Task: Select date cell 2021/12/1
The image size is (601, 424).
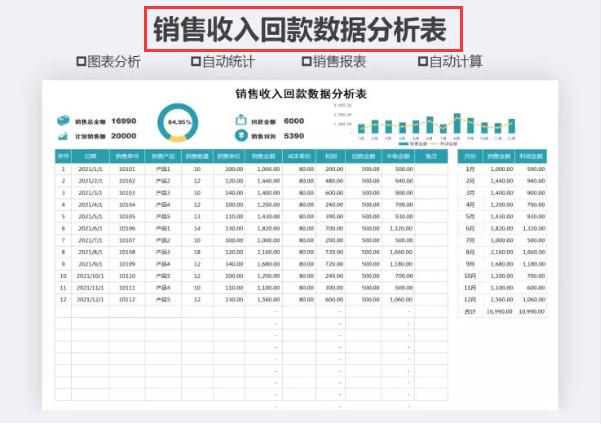Action: pyautogui.click(x=90, y=300)
